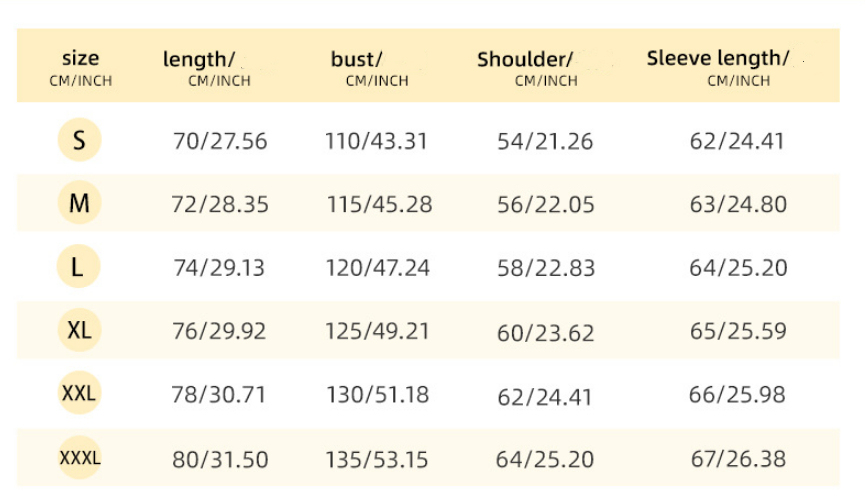Image resolution: width=866 pixels, height=498 pixels.
Task: Click the size column header
Action: click(x=80, y=66)
